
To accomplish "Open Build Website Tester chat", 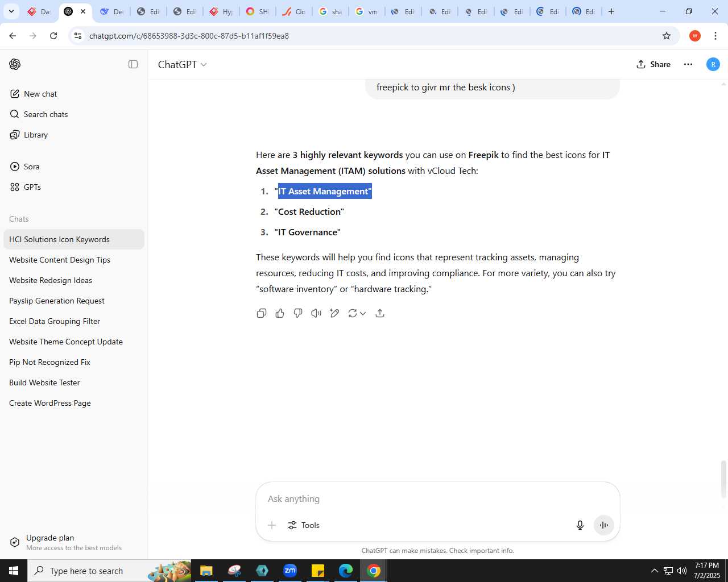I will (74, 383).
